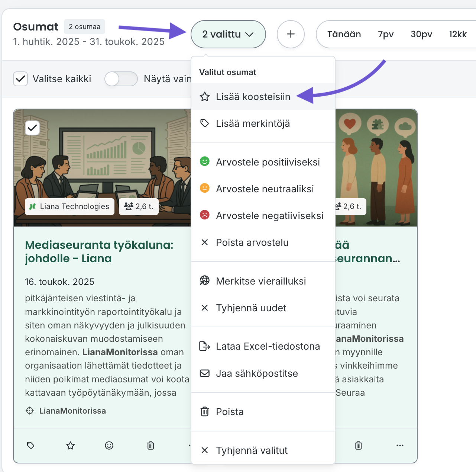
Task: Click the LianaMonitorissa keyword label
Action: (x=72, y=411)
